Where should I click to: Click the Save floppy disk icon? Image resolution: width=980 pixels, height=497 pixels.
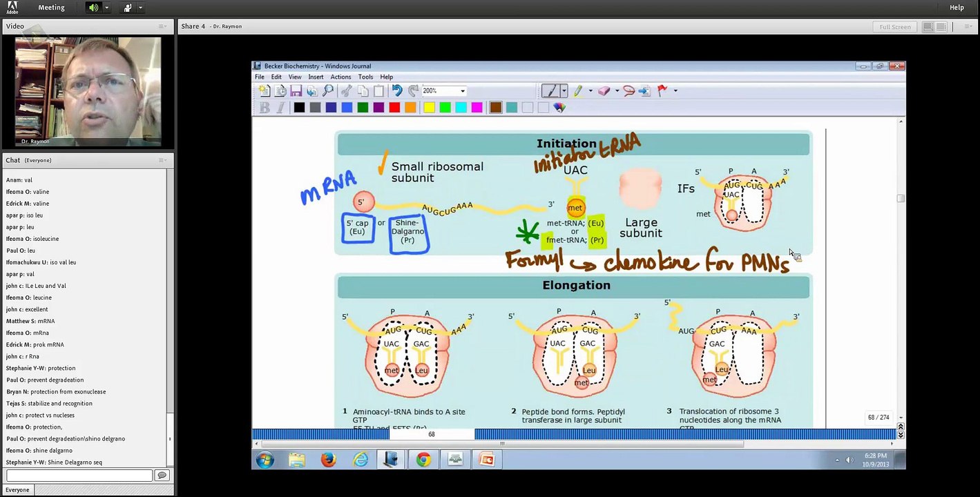296,90
